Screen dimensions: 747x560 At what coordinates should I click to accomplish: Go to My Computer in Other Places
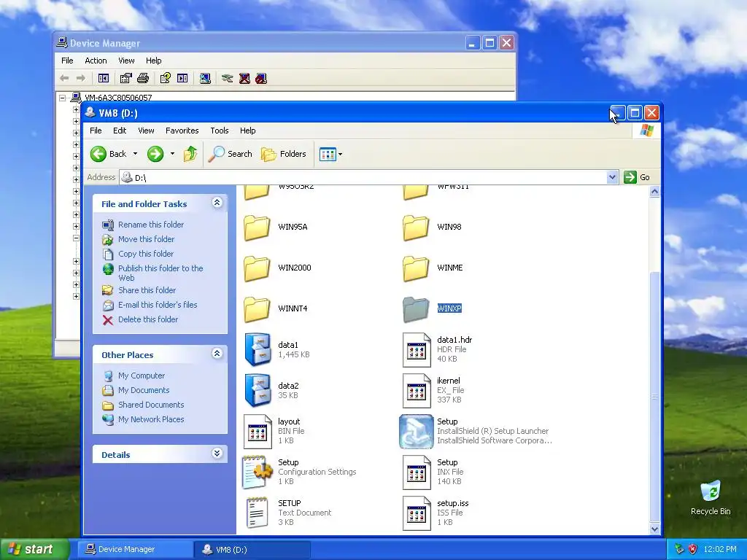tap(142, 376)
